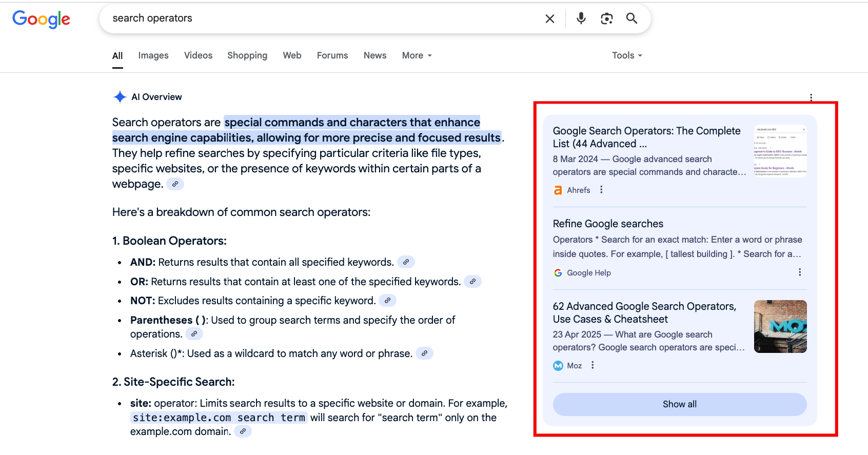
Task: Clear the search query with the X icon
Action: (x=549, y=19)
